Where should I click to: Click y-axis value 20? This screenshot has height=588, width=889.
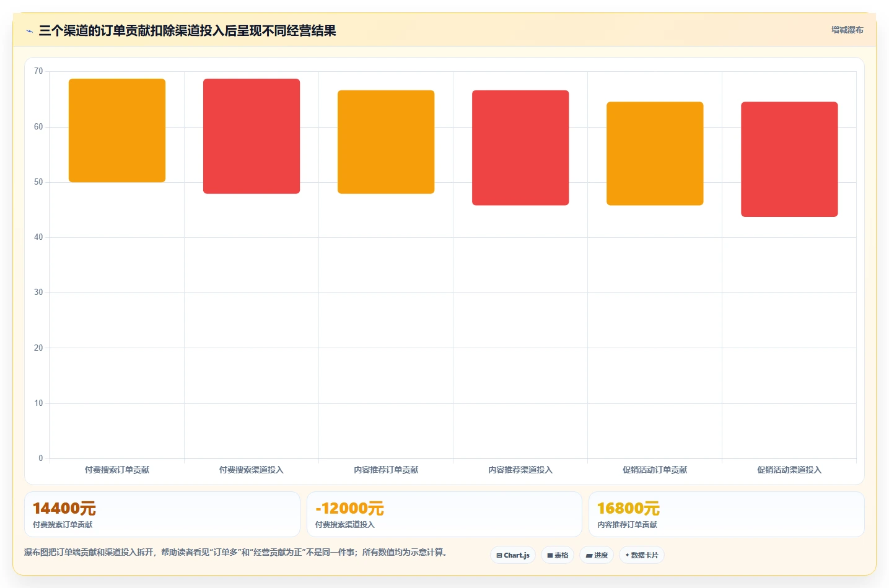38,348
